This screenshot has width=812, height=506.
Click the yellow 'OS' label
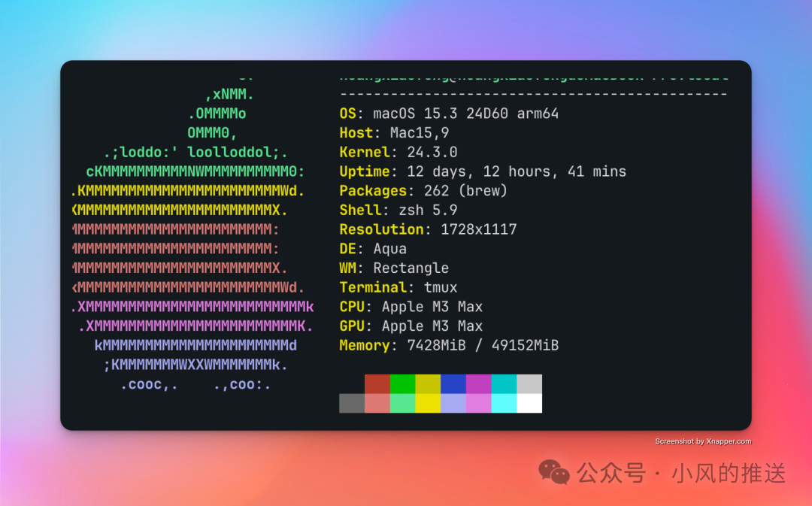click(x=347, y=114)
